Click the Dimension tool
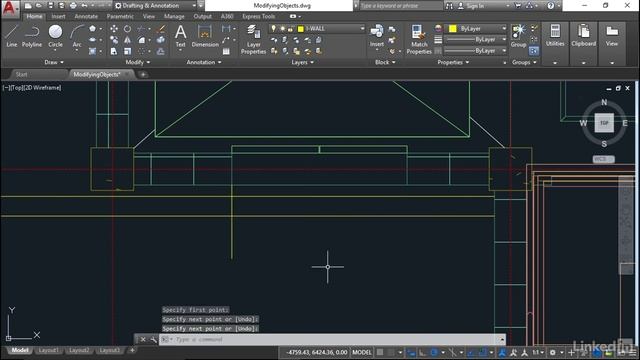 pos(205,36)
